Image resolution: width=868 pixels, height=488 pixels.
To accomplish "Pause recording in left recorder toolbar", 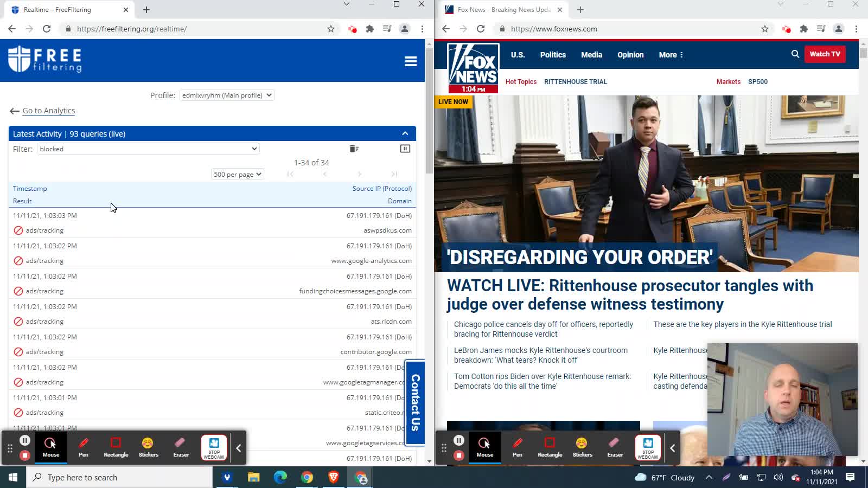I will 25,440.
